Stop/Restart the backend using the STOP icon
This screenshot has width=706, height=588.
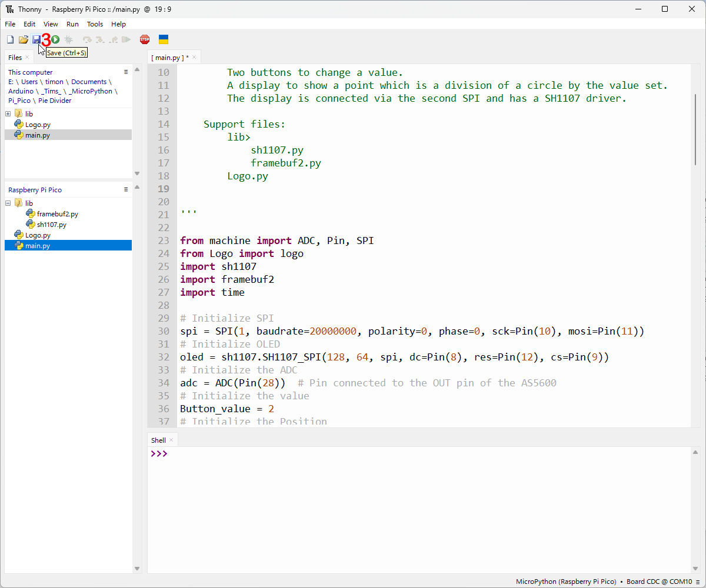tap(145, 39)
